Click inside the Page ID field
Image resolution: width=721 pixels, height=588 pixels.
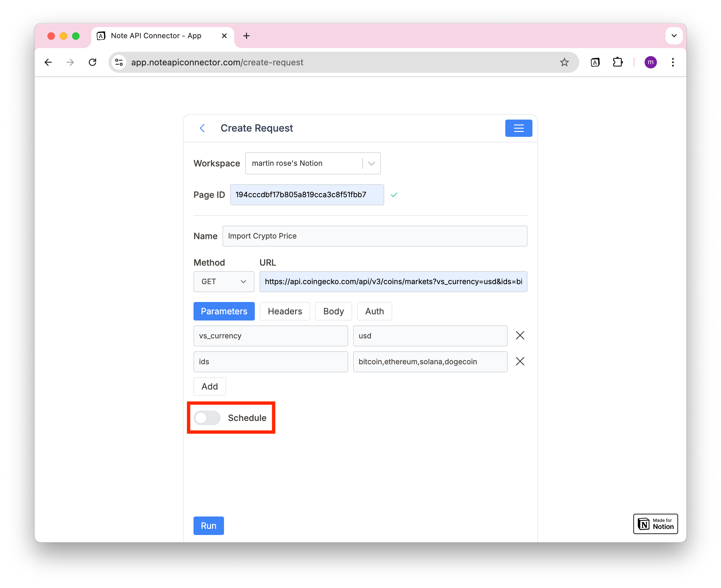pyautogui.click(x=307, y=194)
